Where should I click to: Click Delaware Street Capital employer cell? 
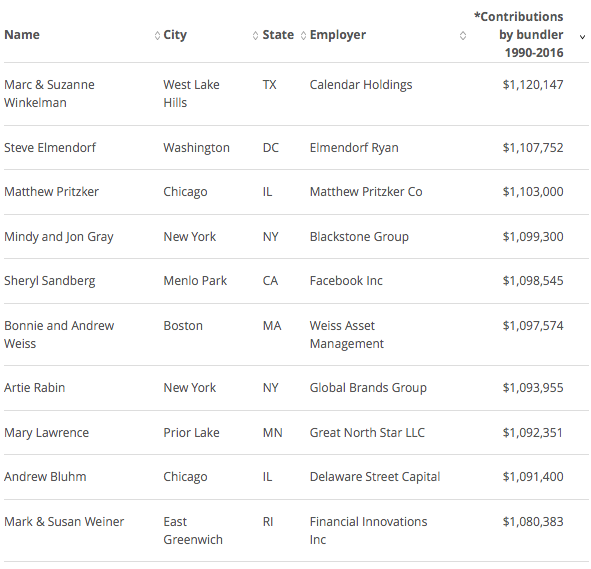375,477
